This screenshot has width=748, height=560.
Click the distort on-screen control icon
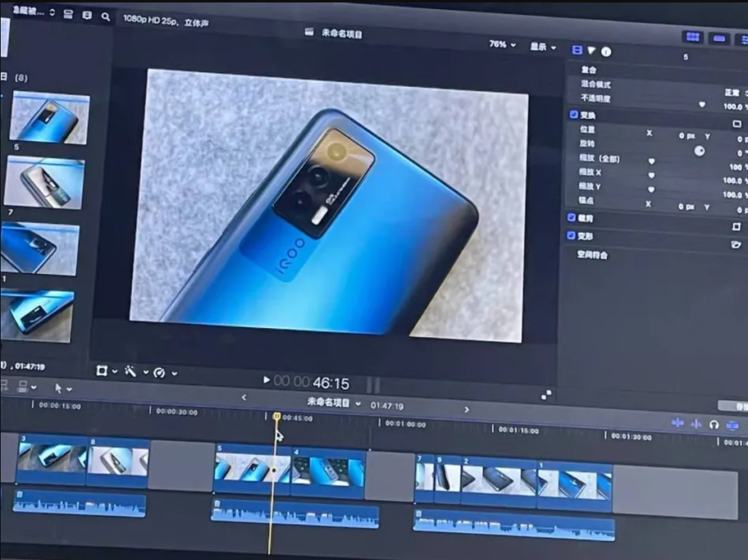pyautogui.click(x=736, y=245)
